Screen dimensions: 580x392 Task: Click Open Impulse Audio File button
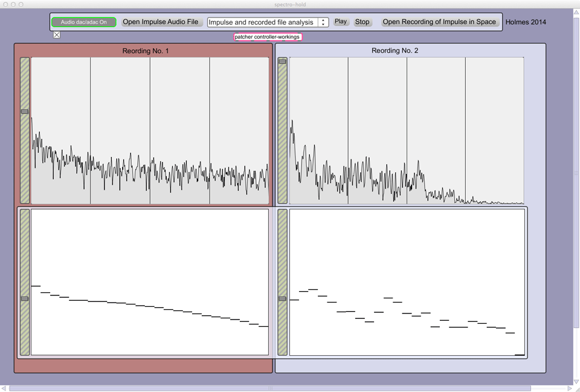click(x=161, y=22)
